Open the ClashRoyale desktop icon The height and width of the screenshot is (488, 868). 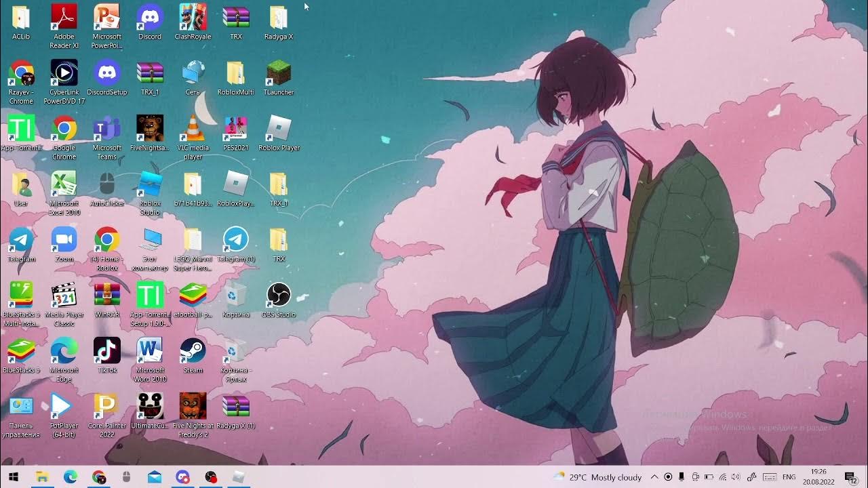pos(193,22)
